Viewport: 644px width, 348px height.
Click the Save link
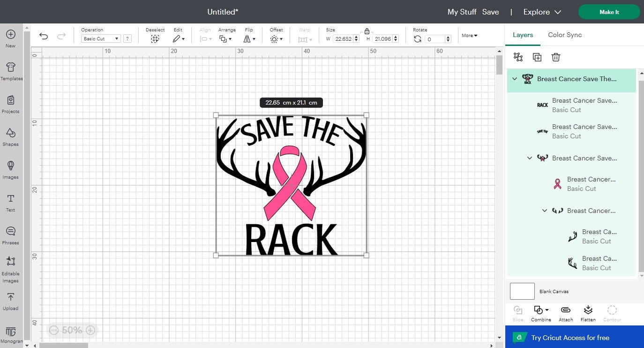[490, 12]
